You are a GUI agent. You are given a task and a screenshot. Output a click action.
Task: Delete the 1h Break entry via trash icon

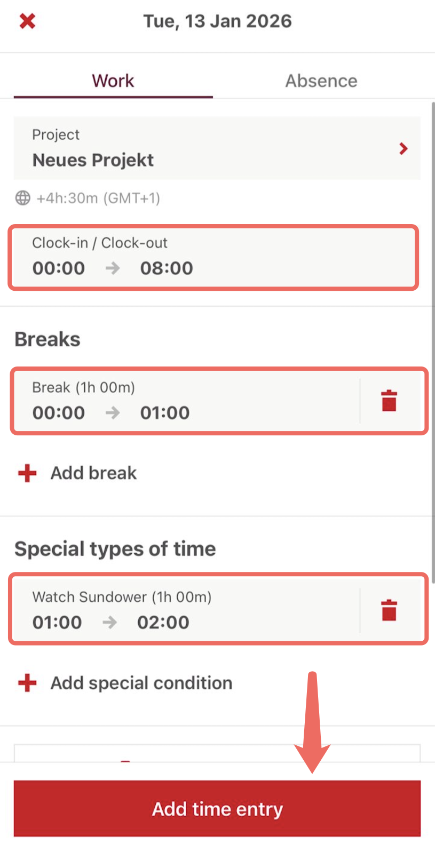tap(389, 401)
